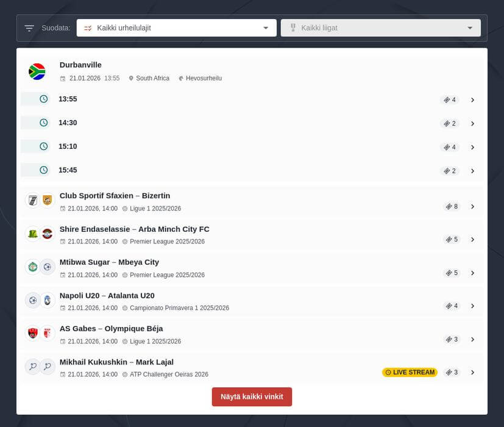Click the South Africa flag icon
This screenshot has width=504, height=427.
37,72
